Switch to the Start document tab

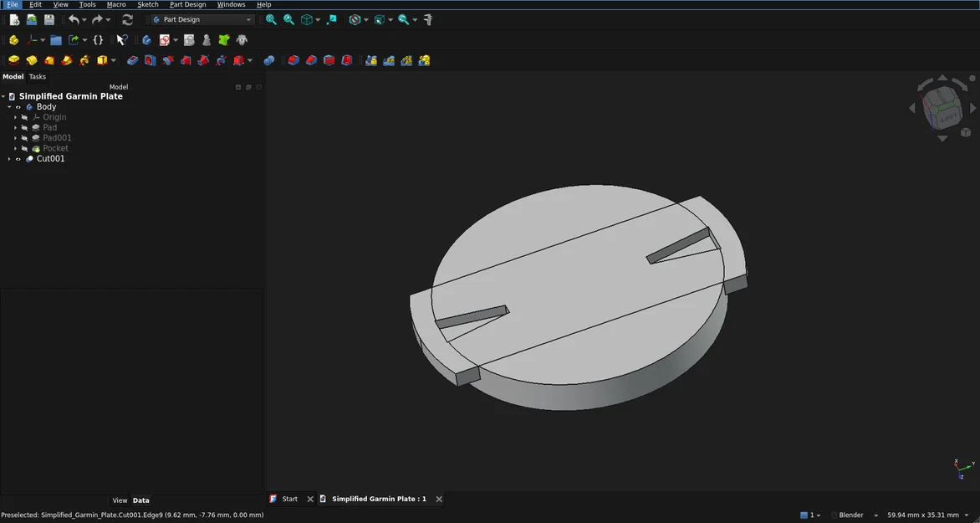(x=289, y=499)
